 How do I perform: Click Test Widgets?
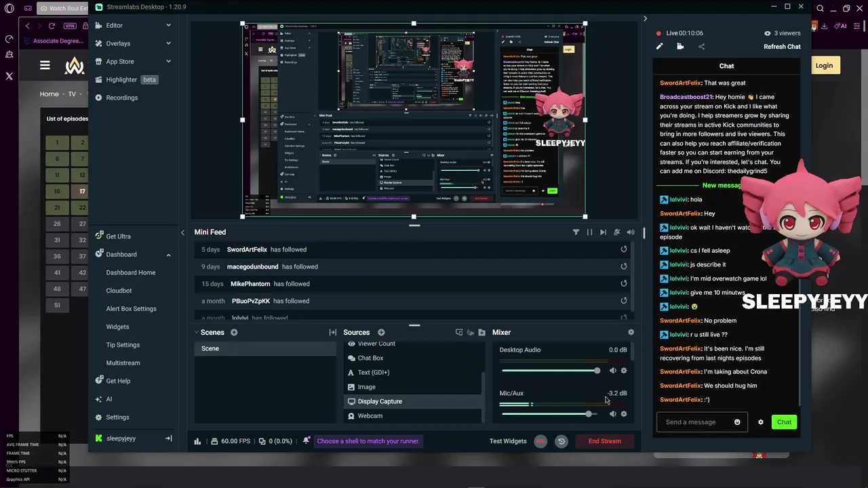508,441
